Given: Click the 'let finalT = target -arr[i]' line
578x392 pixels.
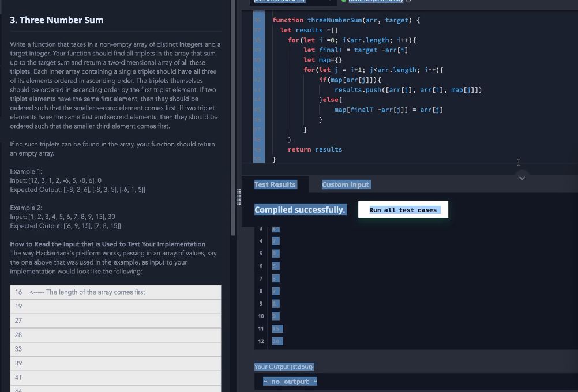Looking at the screenshot, I should pyautogui.click(x=356, y=50).
